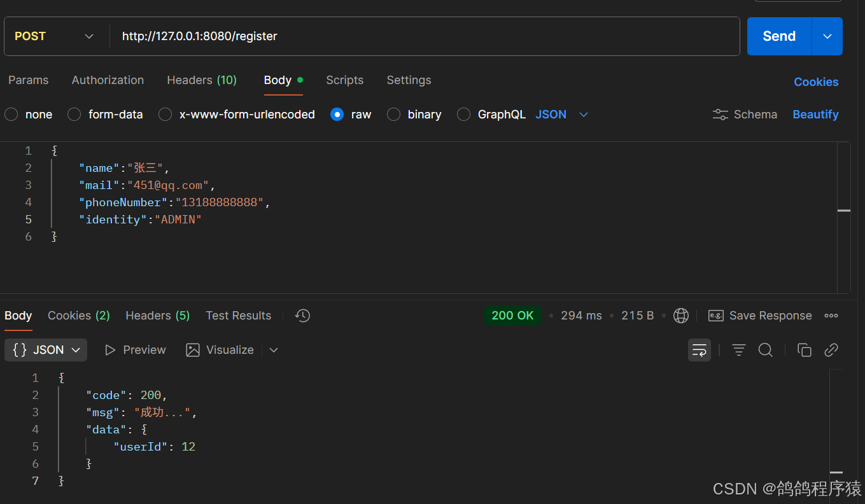This screenshot has width=865, height=504.
Task: Open the request Headers (10) tab
Action: [202, 80]
